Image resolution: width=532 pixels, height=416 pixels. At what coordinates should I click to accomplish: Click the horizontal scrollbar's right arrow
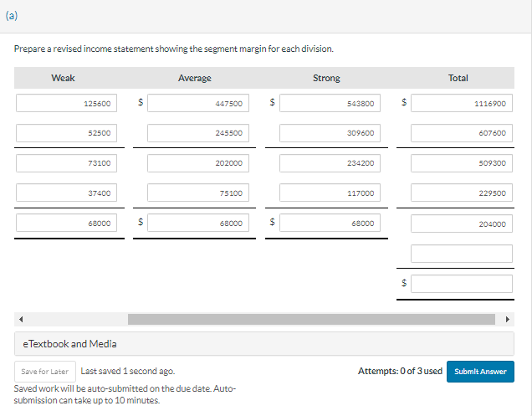(507, 319)
